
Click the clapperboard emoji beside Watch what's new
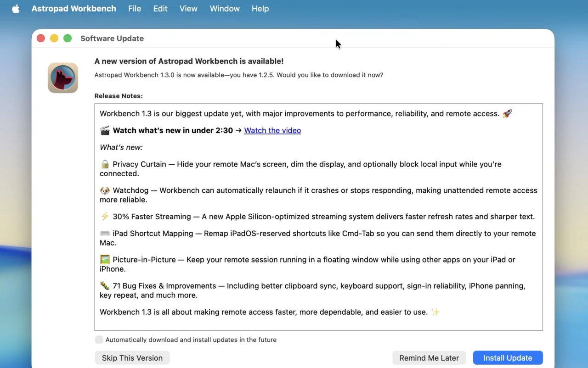tap(105, 130)
